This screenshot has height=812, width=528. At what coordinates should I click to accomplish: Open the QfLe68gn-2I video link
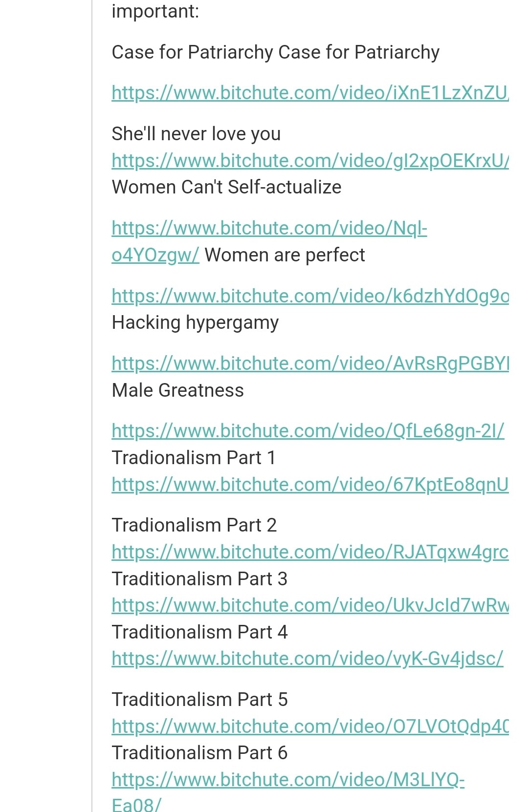click(x=308, y=431)
